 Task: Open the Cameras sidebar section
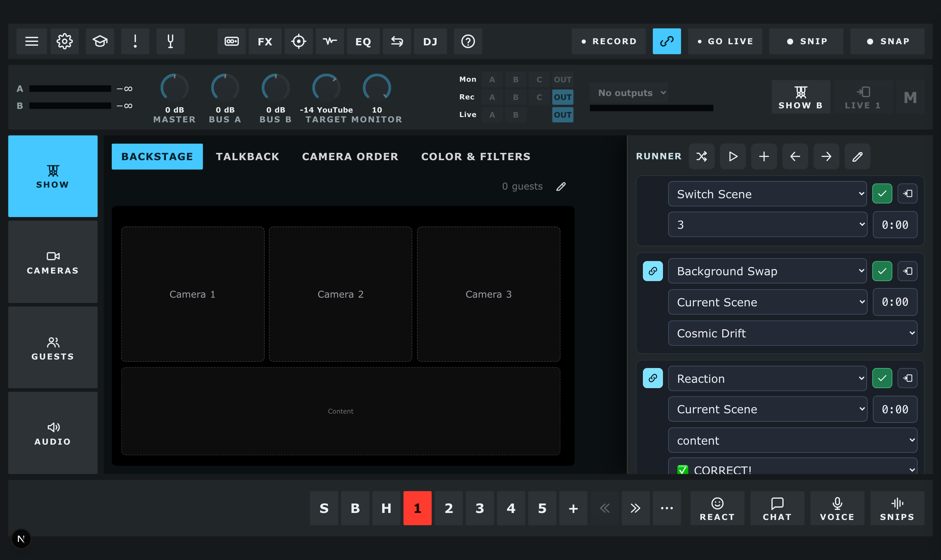coord(53,262)
